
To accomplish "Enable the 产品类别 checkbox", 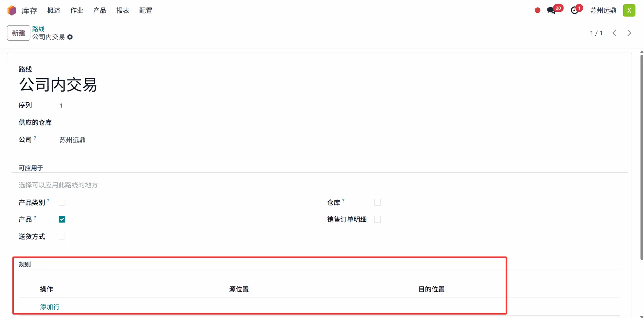I will [x=62, y=202].
